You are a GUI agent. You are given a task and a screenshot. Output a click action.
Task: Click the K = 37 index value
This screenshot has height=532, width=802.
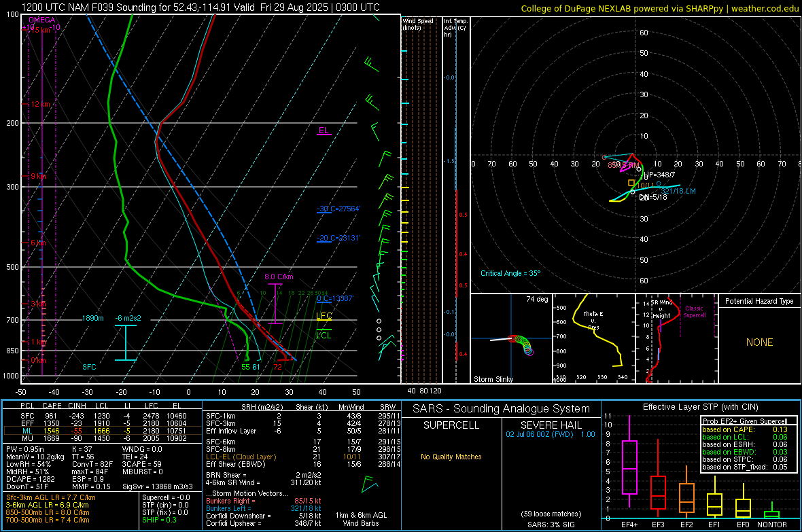pos(82,449)
